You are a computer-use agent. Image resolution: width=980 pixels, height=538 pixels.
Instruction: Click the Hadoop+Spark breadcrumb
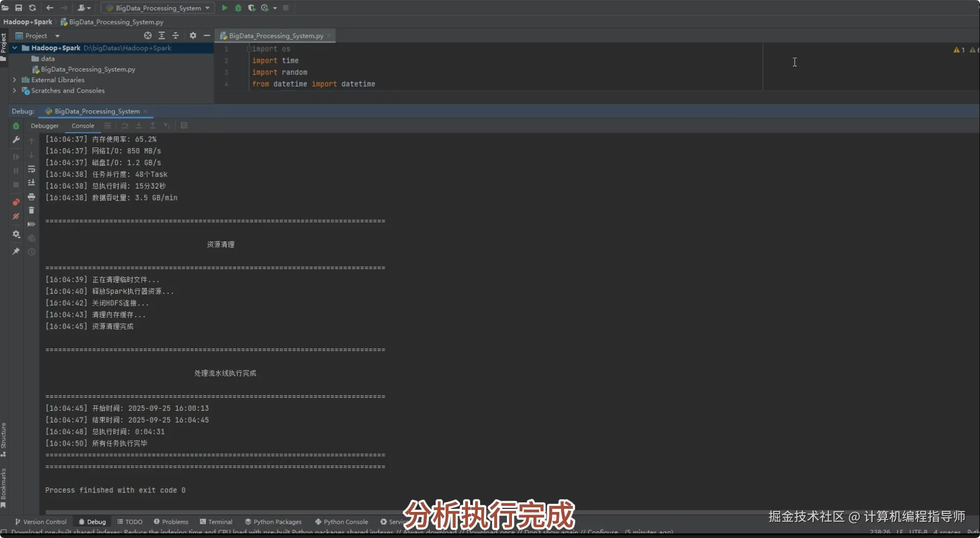pos(28,22)
